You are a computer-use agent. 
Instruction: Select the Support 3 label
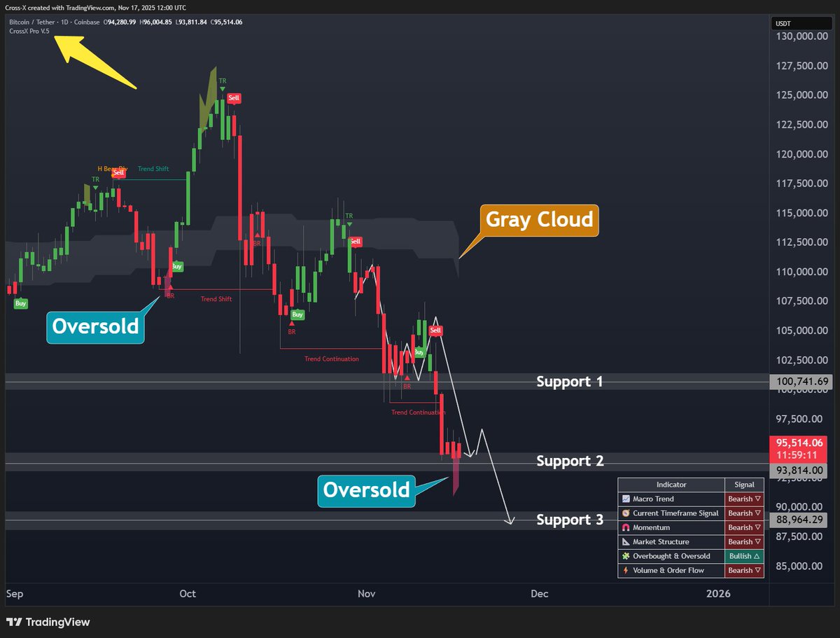click(x=569, y=520)
